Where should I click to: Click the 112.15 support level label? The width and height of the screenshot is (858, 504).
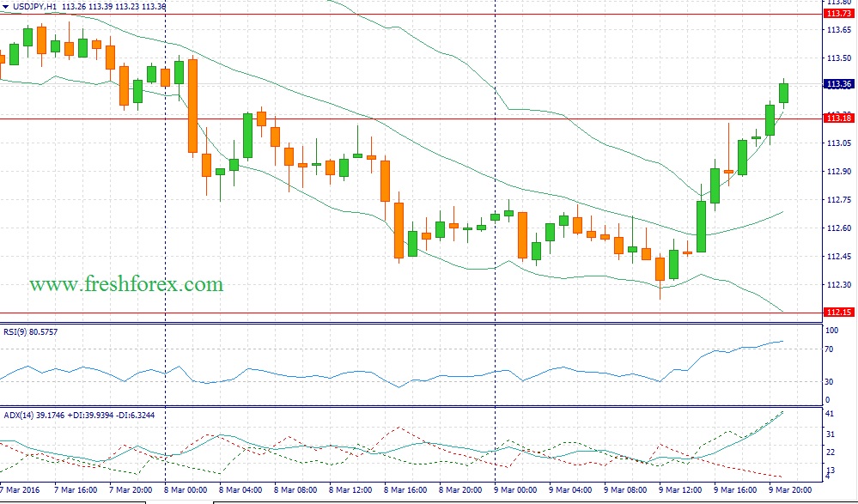click(837, 313)
